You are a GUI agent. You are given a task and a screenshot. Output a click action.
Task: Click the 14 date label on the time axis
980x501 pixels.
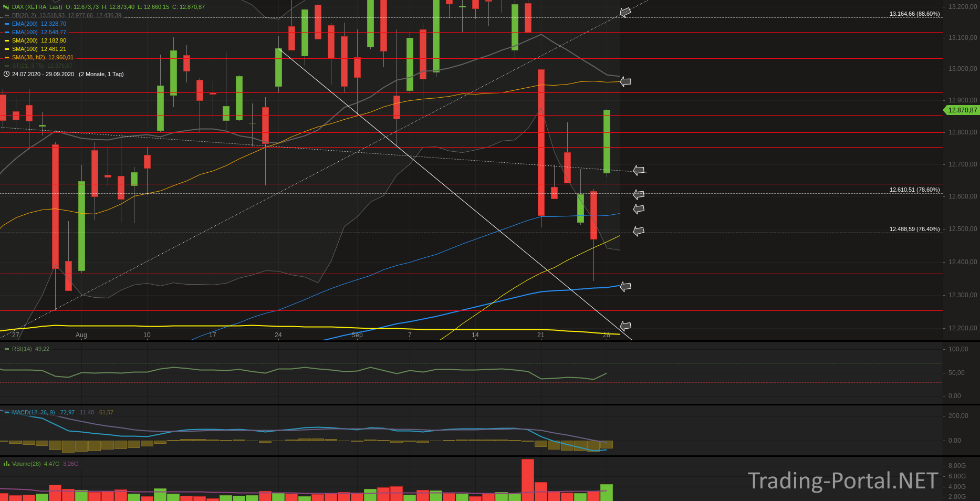475,335
